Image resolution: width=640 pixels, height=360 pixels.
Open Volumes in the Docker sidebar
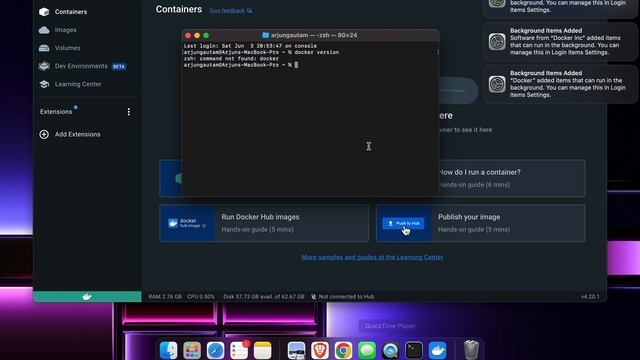[x=67, y=48]
